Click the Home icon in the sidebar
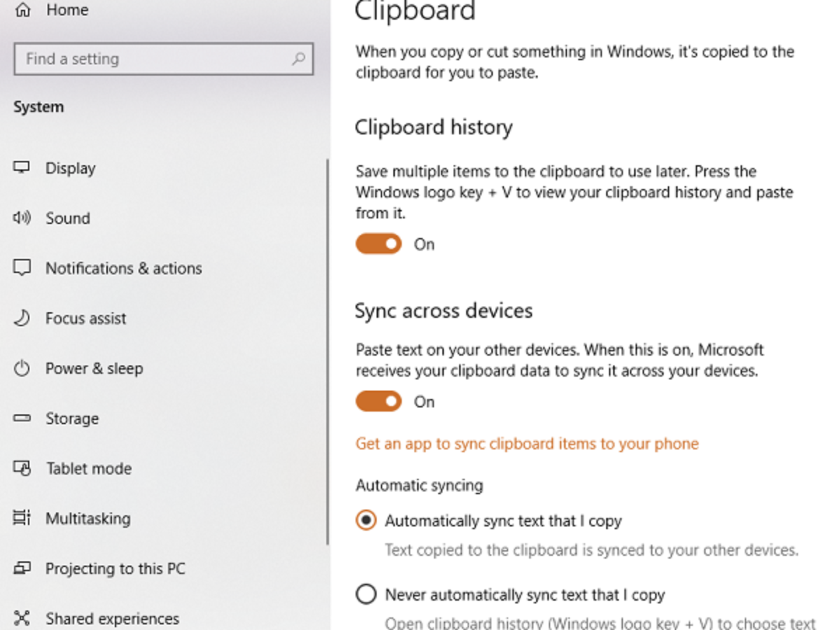This screenshot has height=630, width=840. pos(22,10)
